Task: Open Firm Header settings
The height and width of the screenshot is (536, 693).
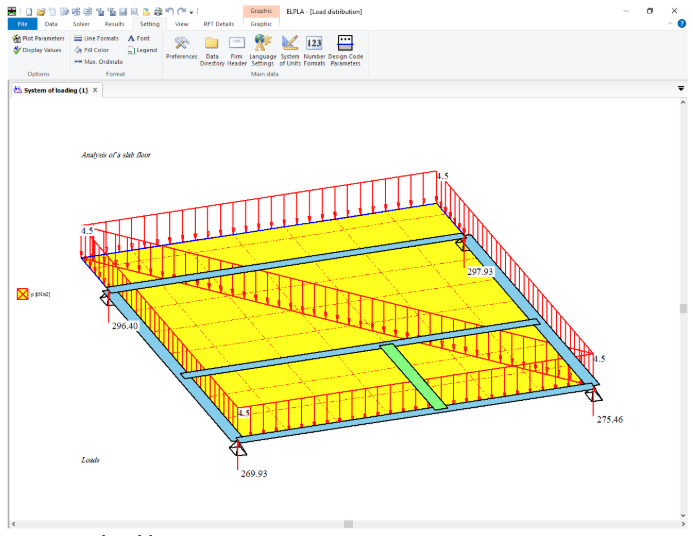Action: pyautogui.click(x=237, y=51)
